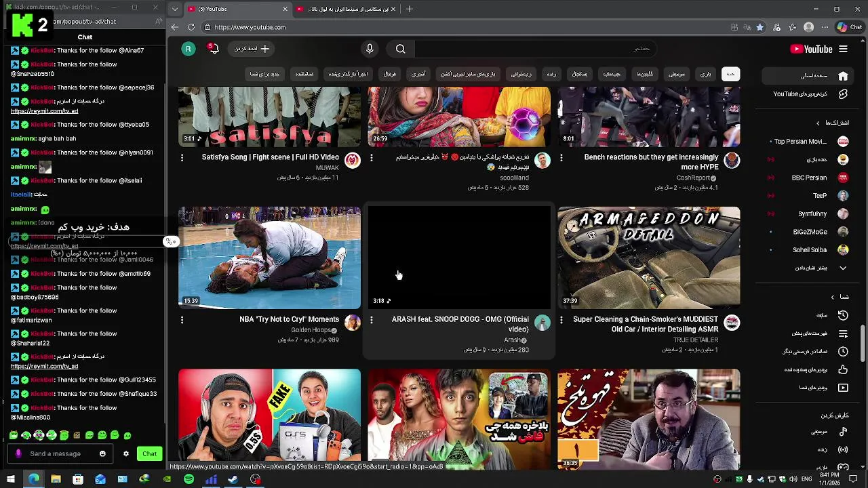Expand Show more (بیشتر نشان دادن) subscriptions
Screen dimensions: 868x488
[807, 268]
